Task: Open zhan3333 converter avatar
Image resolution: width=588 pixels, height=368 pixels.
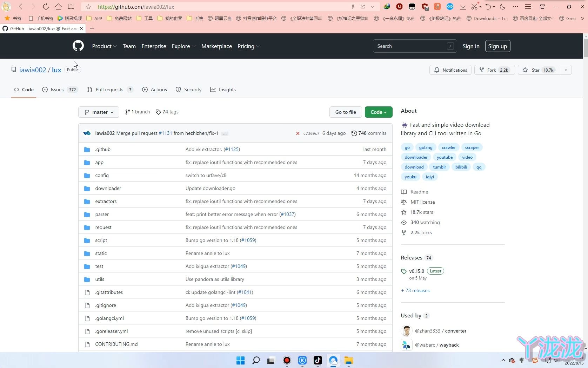Action: click(407, 331)
